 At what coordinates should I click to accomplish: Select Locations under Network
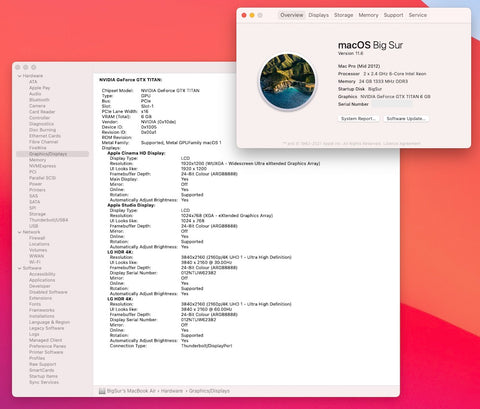39,244
